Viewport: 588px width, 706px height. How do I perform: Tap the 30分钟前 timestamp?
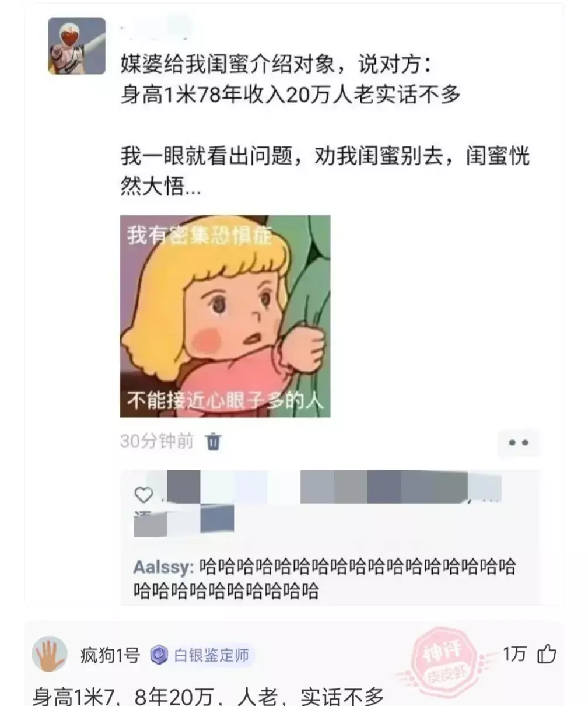(156, 441)
